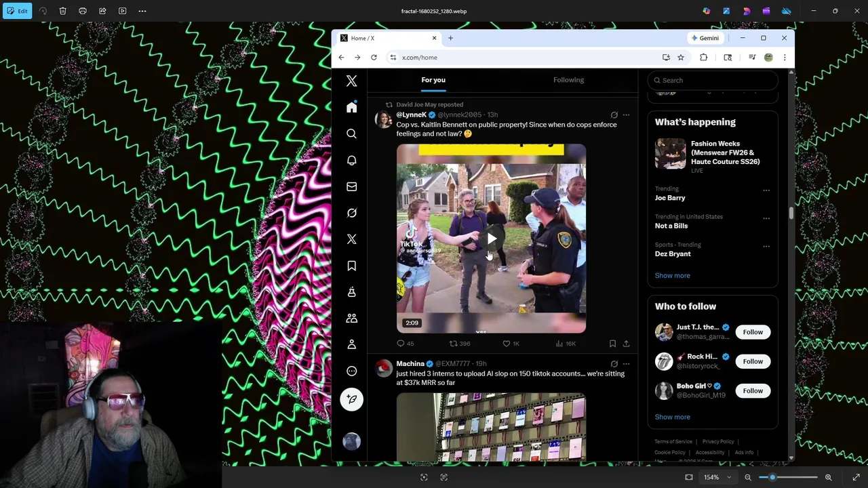The image size is (868, 488).
Task: Open Profile person icon in X sidebar
Action: pos(351,344)
